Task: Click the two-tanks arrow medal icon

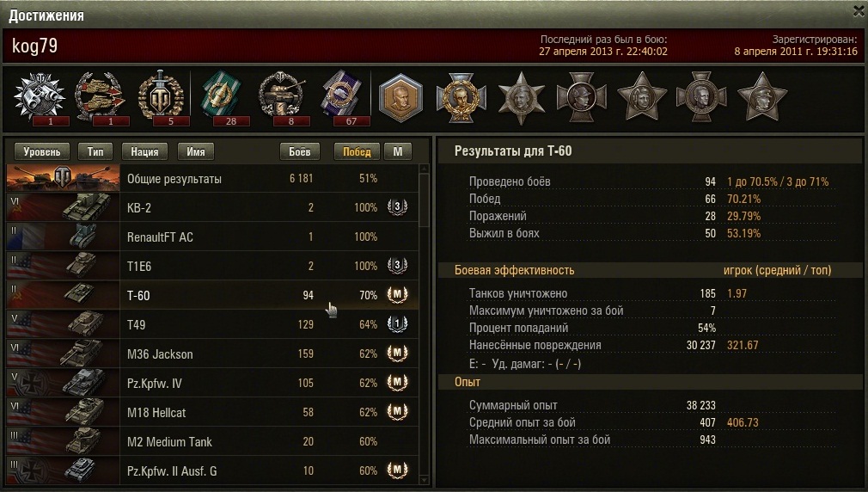Action: 102,97
